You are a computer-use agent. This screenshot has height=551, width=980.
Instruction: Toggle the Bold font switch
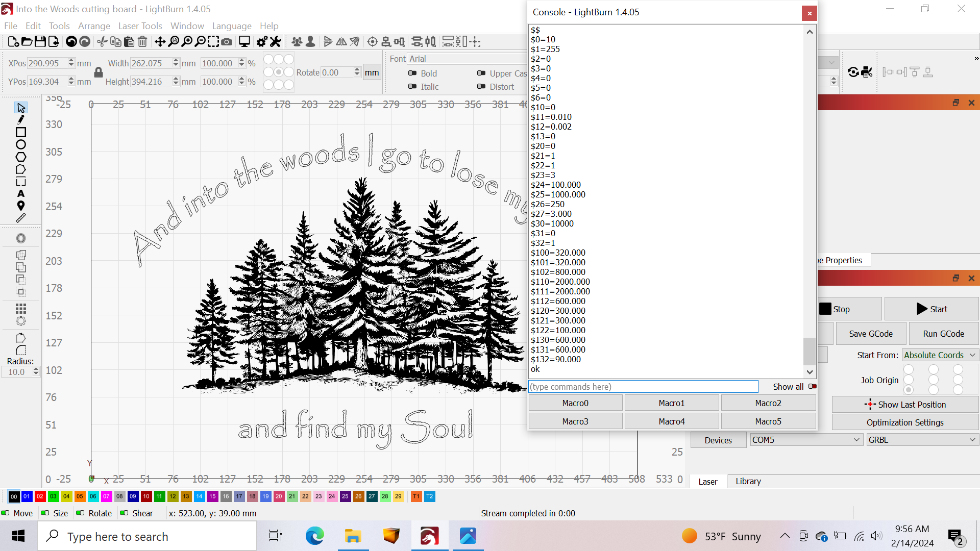point(412,73)
